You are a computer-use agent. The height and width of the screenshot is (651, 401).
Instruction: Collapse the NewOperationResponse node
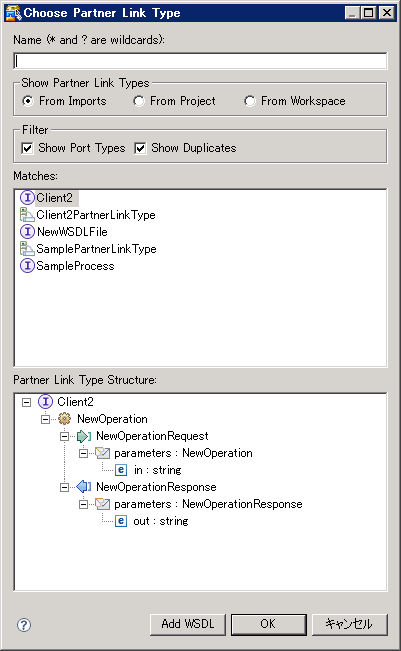point(64,487)
